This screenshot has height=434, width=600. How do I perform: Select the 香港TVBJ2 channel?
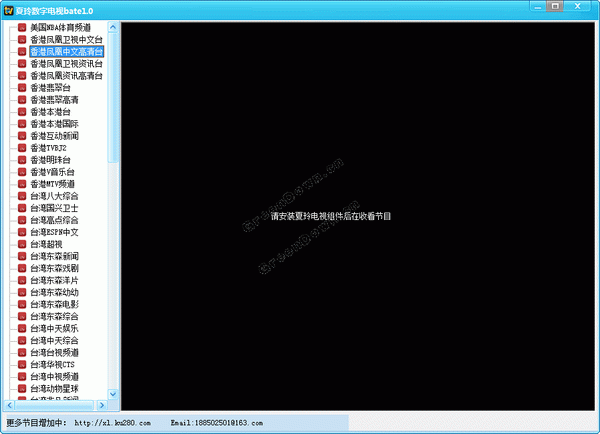click(49, 148)
